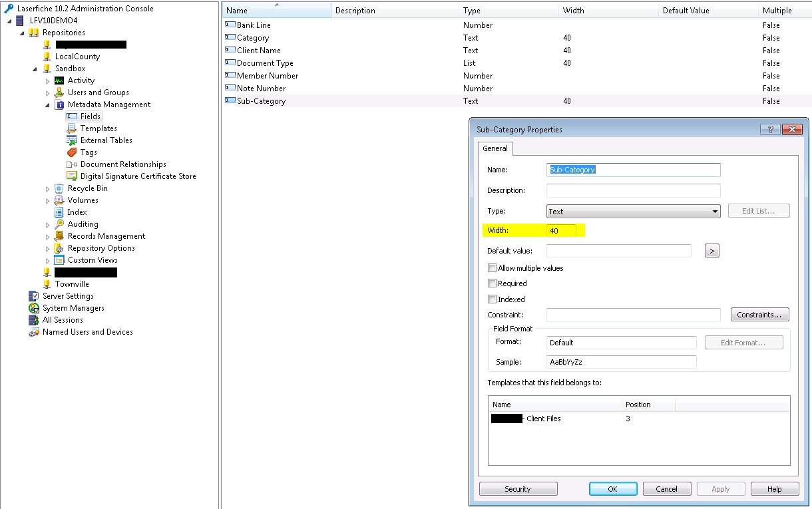Click the All Sessions icon
This screenshot has height=509, width=812.
coord(34,320)
